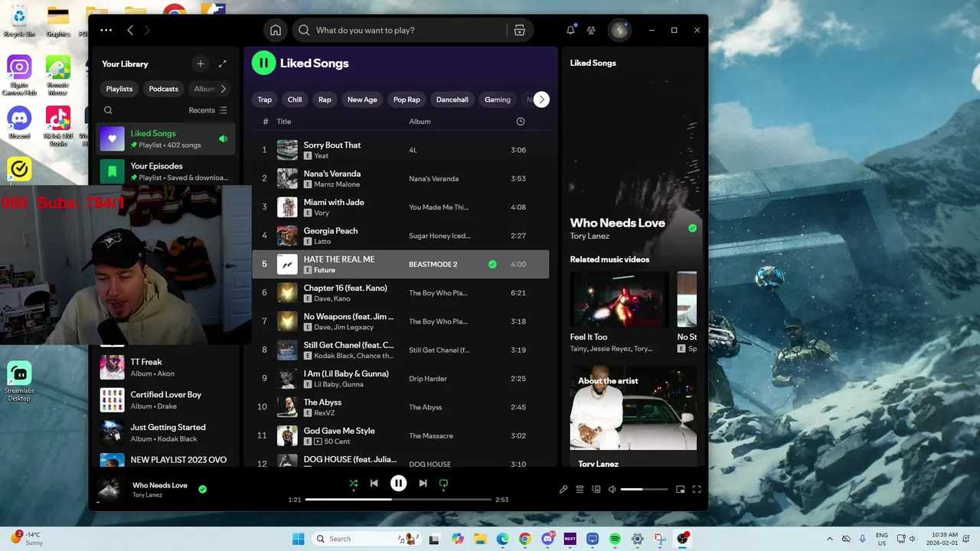980x551 pixels.
Task: Toggle shuffle in the player bar
Action: (x=353, y=483)
